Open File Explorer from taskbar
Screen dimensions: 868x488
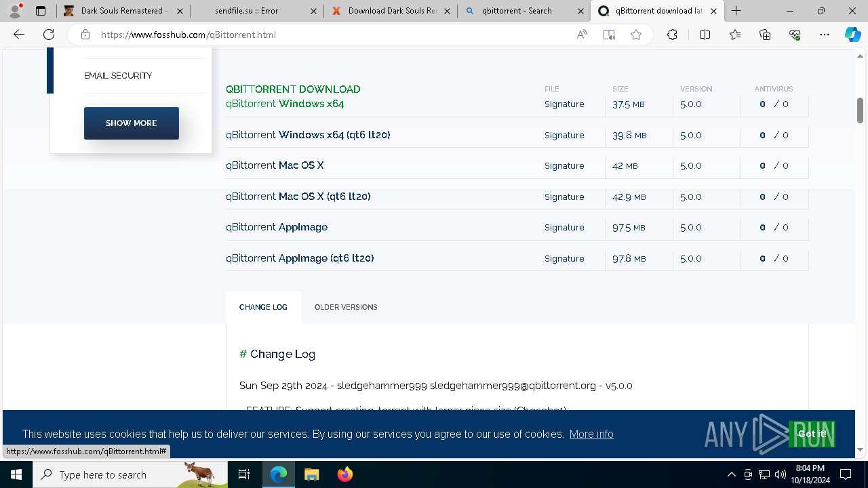coord(311,474)
